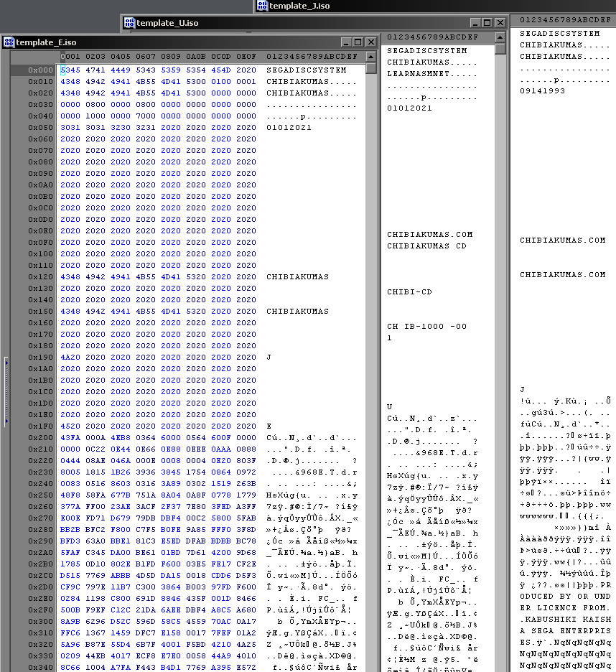Click the 0x1F0 offset label
The height and width of the screenshot is (672, 616).
(x=41, y=426)
